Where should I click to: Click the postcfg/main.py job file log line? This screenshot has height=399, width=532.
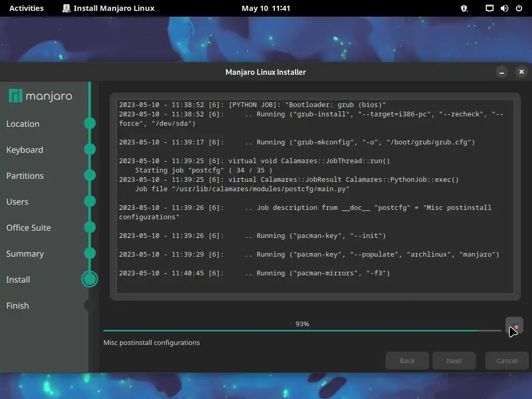pyautogui.click(x=242, y=189)
